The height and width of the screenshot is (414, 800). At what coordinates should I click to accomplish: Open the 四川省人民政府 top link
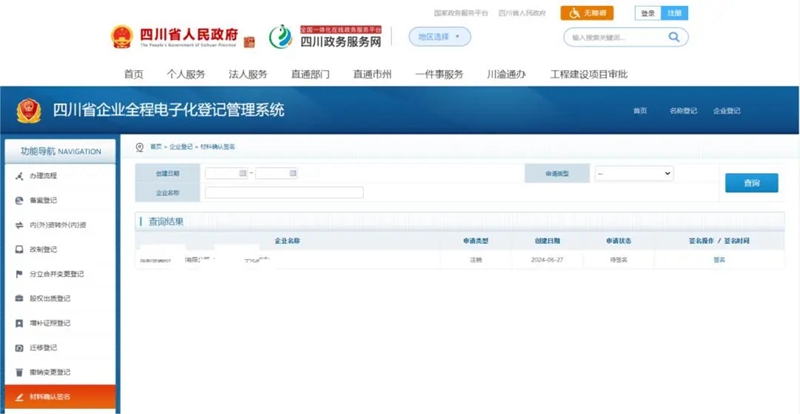(522, 13)
